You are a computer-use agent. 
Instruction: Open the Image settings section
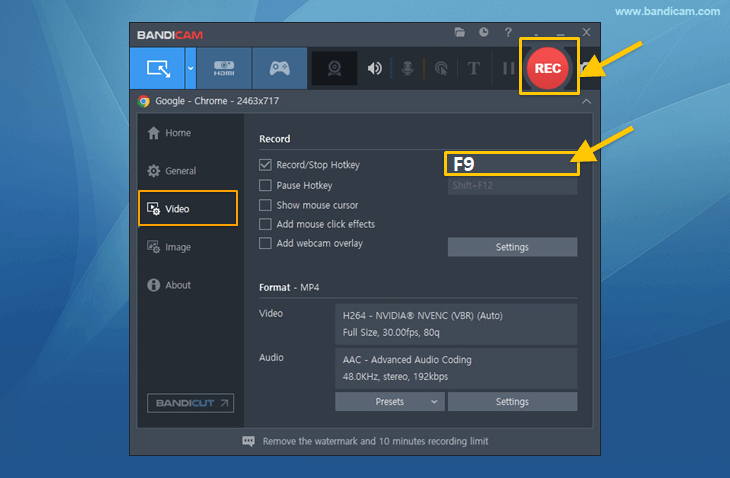(x=169, y=247)
